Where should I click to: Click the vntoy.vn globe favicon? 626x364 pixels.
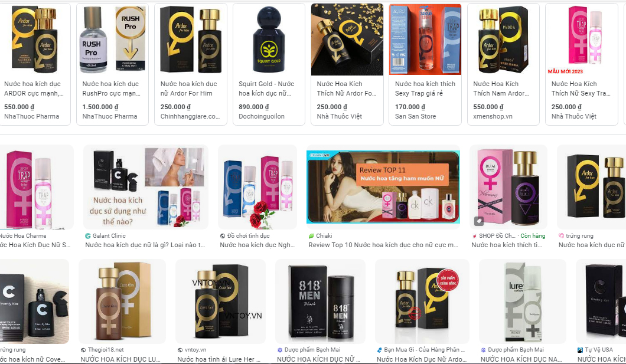pyautogui.click(x=180, y=350)
